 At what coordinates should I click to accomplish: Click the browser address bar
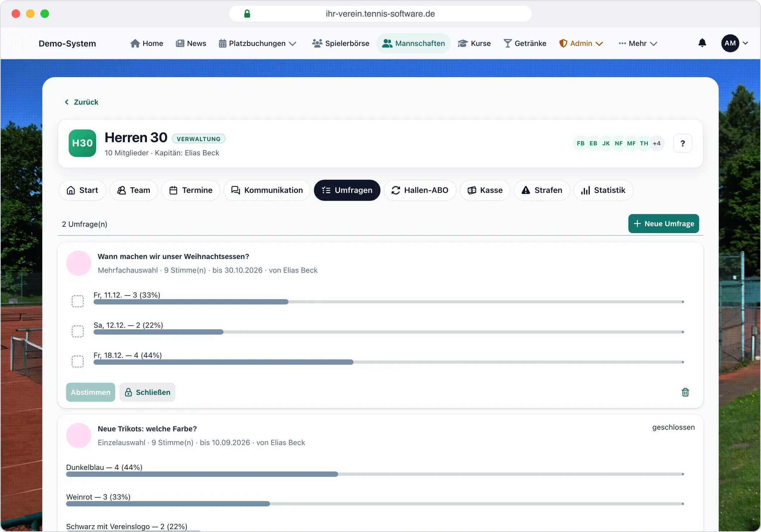click(x=380, y=14)
